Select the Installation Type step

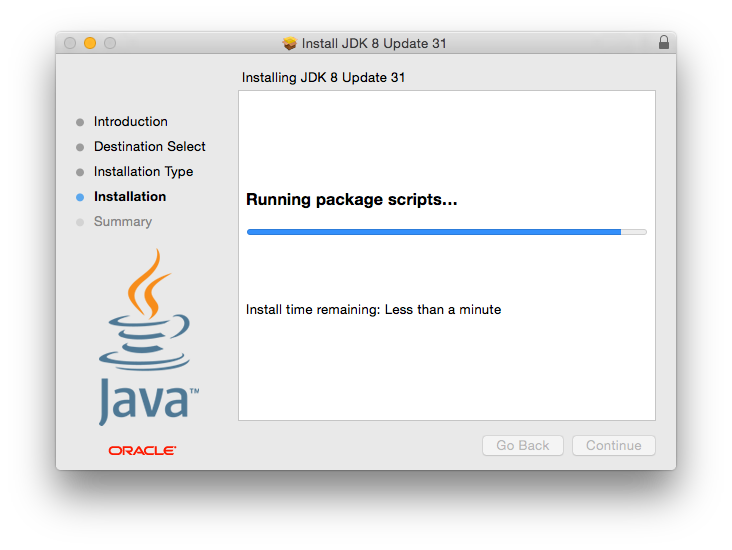[143, 172]
